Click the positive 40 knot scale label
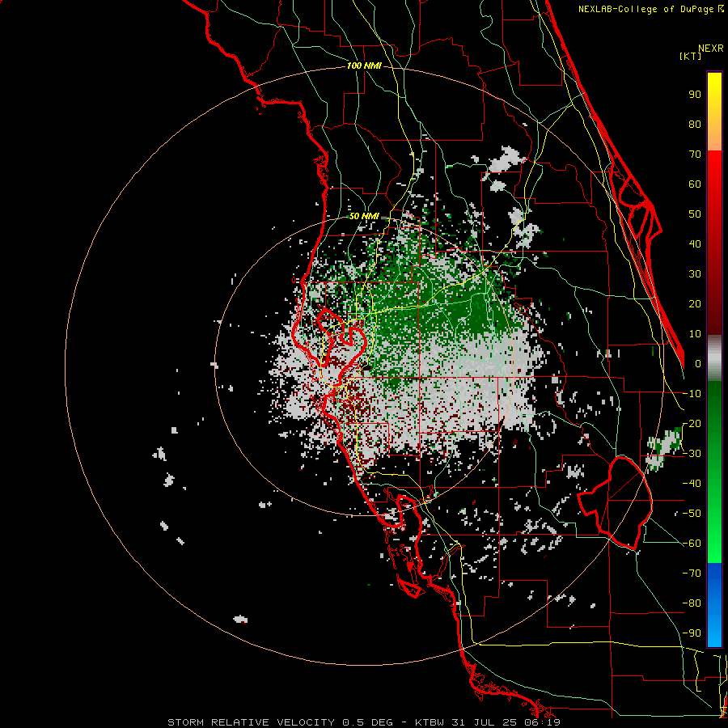The image size is (728, 728). [x=695, y=243]
